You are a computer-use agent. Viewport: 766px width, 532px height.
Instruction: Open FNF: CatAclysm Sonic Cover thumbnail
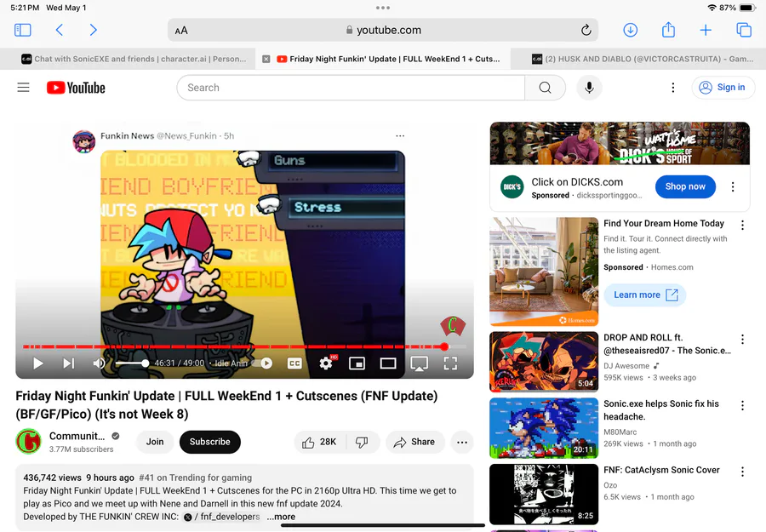click(x=544, y=494)
